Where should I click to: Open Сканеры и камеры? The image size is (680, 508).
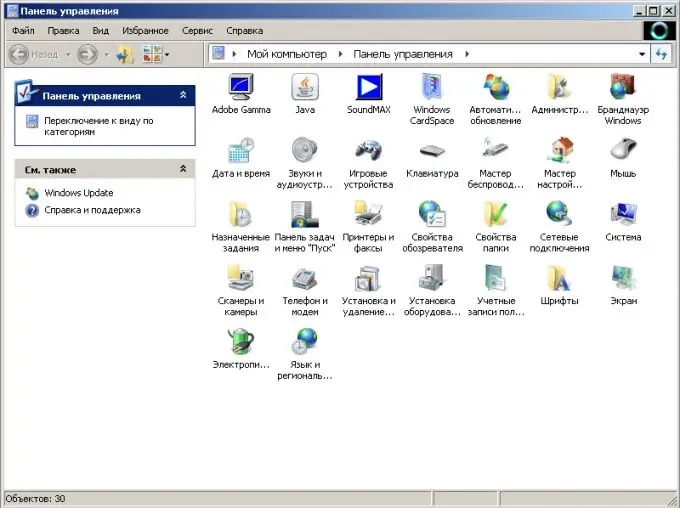(241, 291)
